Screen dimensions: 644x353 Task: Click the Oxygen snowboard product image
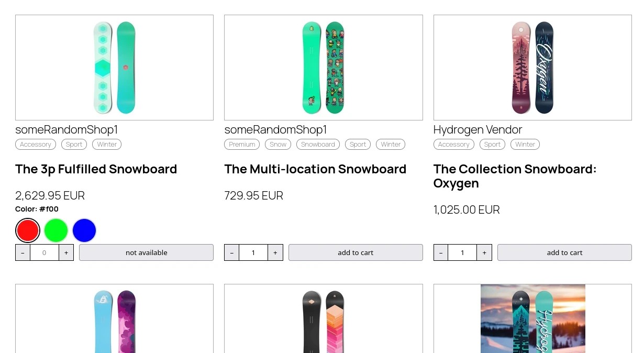click(x=532, y=67)
